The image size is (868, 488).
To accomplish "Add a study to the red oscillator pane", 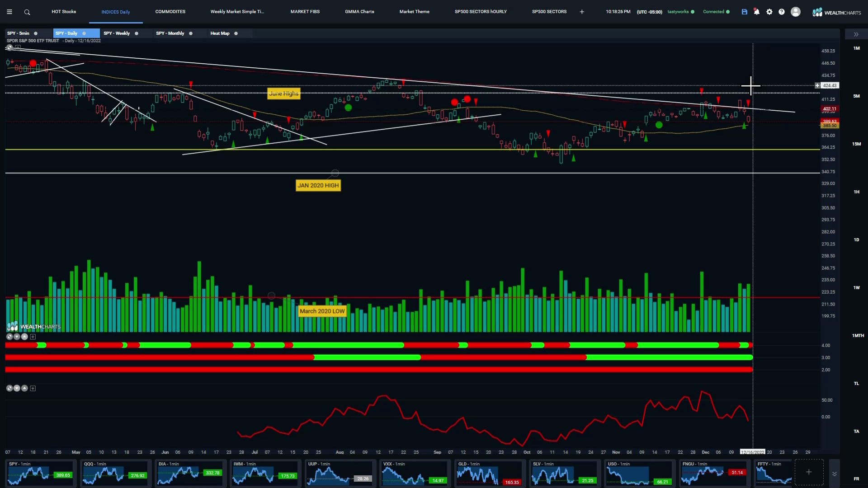I will [33, 388].
